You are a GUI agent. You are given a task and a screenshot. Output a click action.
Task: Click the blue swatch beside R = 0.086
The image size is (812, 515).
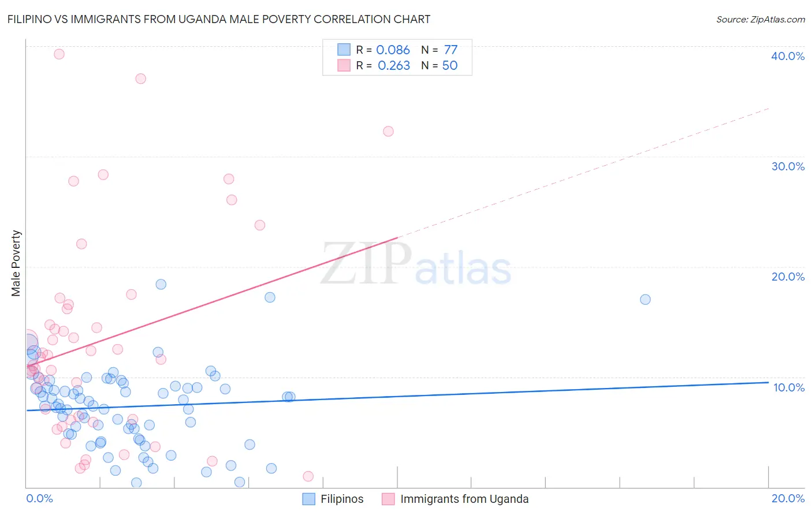point(344,50)
